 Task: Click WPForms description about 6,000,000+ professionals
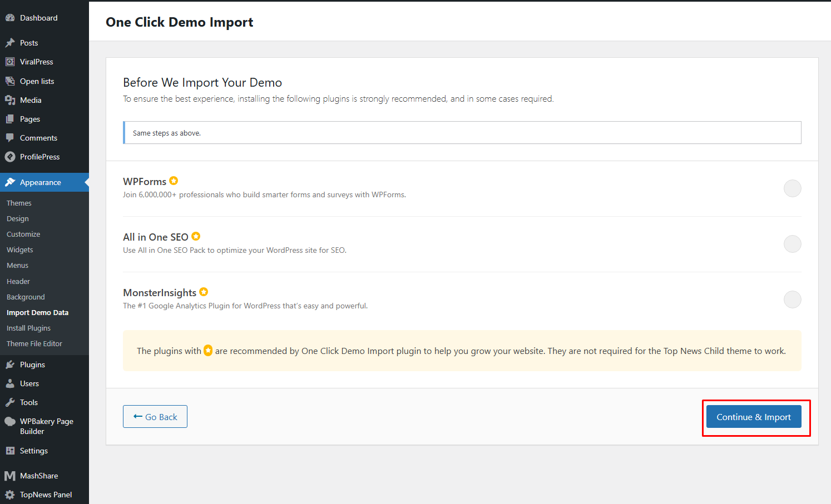point(265,194)
